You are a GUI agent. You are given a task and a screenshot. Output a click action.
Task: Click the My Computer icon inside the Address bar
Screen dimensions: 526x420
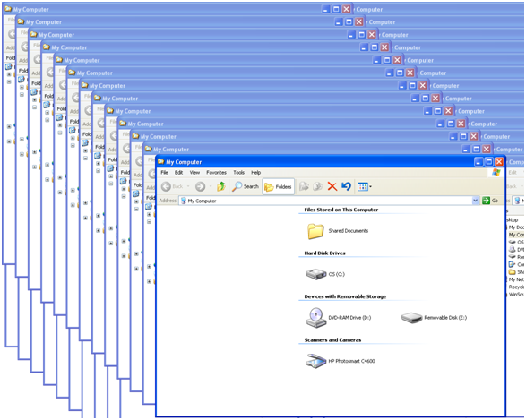(184, 201)
